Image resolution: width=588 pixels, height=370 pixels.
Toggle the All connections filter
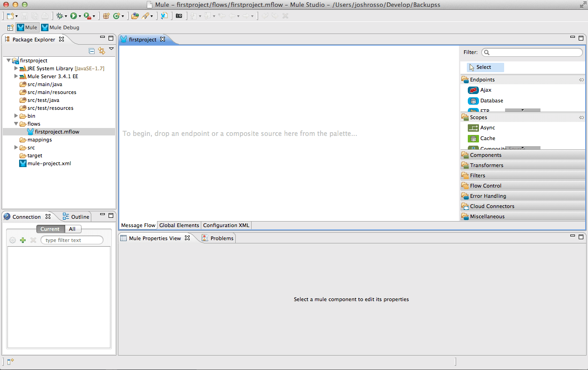[x=72, y=229]
